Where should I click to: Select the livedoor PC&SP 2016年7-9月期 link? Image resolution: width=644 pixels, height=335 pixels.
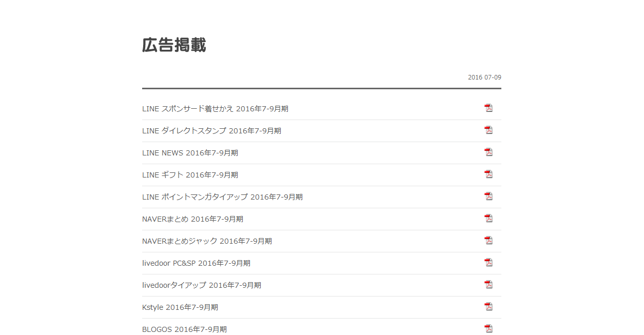[196, 263]
